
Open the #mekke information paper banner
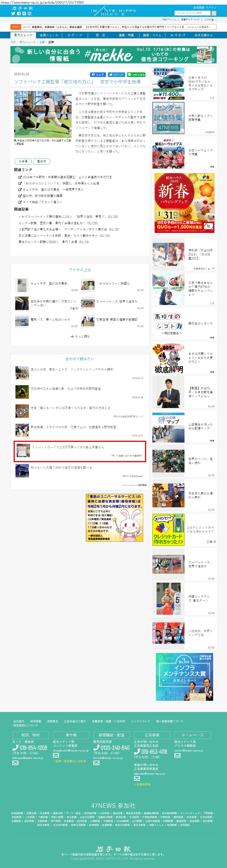[x=113, y=55]
